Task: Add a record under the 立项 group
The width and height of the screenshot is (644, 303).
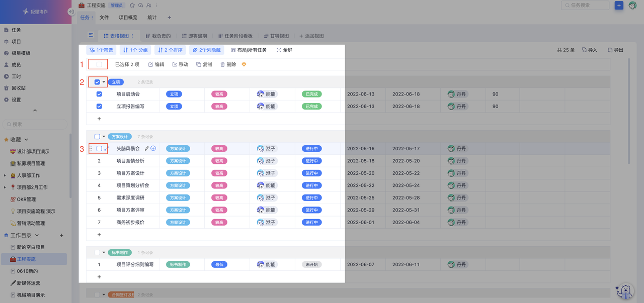Action: click(x=99, y=119)
